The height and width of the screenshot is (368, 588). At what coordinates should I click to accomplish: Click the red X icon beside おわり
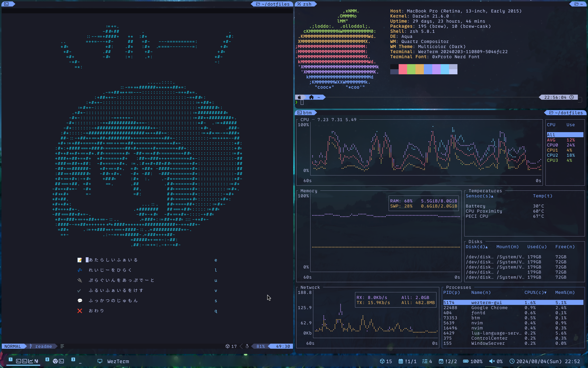(80, 311)
